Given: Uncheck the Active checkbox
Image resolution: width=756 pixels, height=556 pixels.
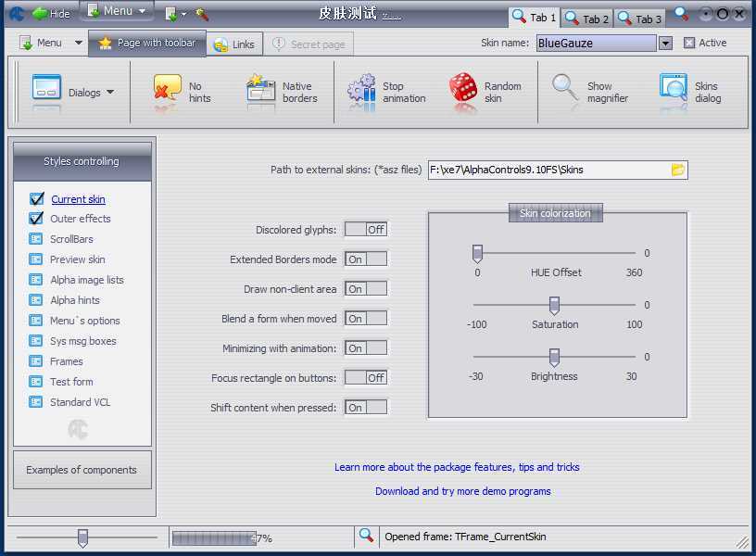Looking at the screenshot, I should coord(689,43).
